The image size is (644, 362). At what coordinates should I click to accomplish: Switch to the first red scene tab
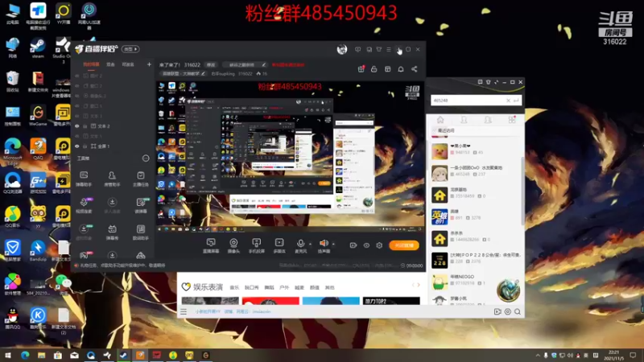(x=91, y=64)
